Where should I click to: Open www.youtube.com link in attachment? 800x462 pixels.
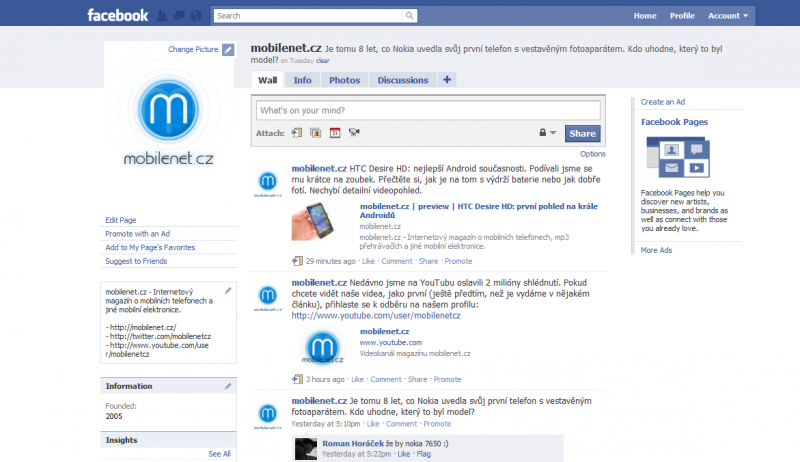tap(391, 343)
